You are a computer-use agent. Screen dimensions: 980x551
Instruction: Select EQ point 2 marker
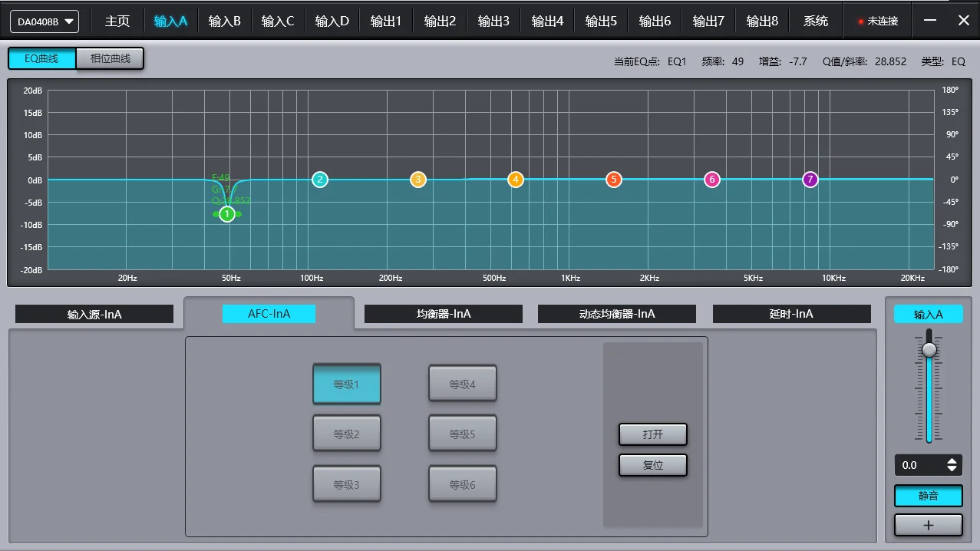coord(319,179)
